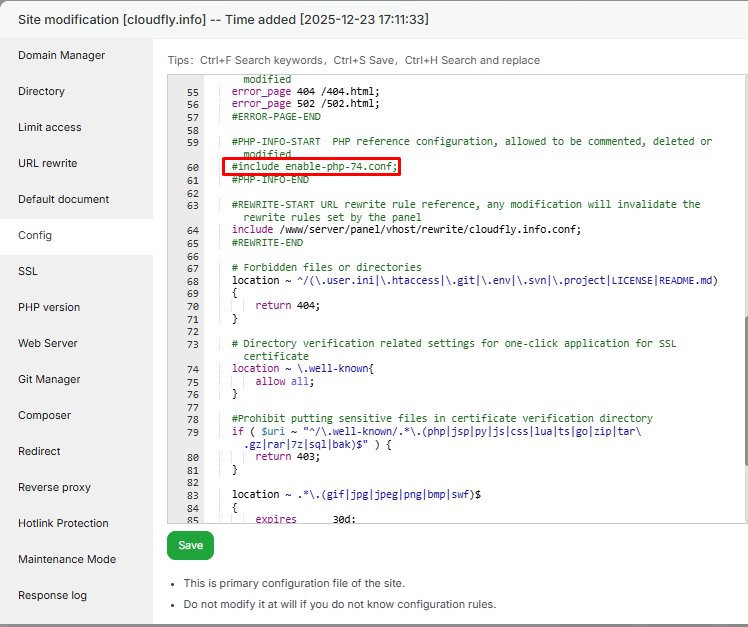This screenshot has height=627, width=748.
Task: Place cursor on the enable-php-74.conf include line
Action: pyautogui.click(x=315, y=167)
